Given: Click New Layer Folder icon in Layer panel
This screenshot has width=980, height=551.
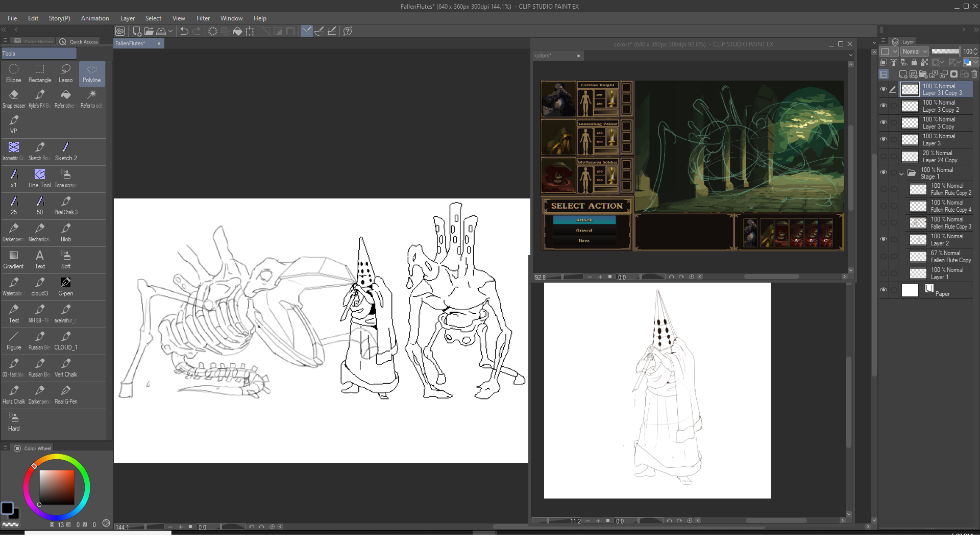Looking at the screenshot, I should pos(923,74).
